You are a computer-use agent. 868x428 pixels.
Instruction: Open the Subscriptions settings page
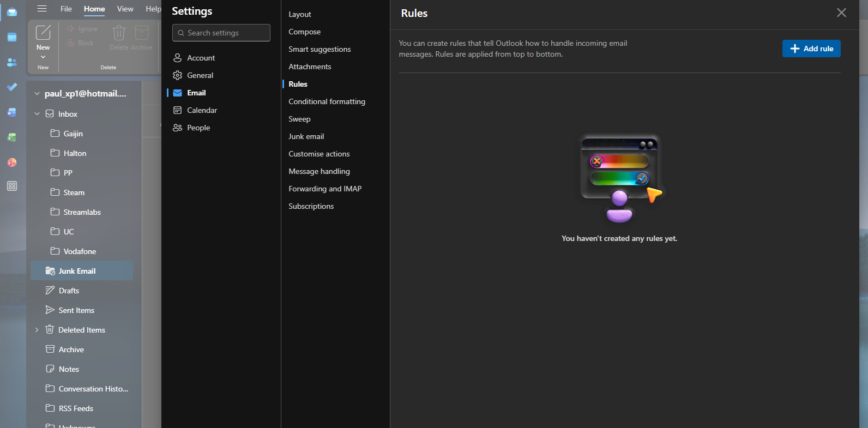[x=311, y=206]
